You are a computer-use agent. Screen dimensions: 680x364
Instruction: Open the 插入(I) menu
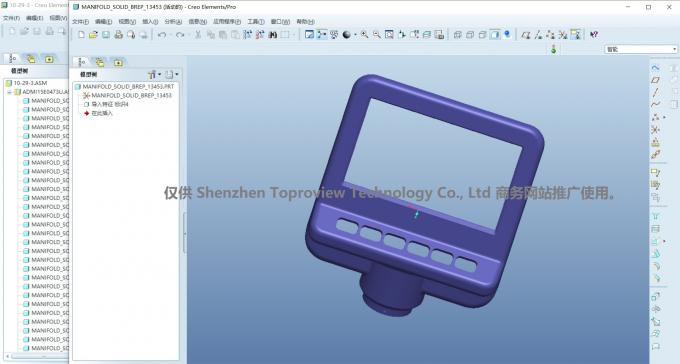pyautogui.click(x=150, y=22)
